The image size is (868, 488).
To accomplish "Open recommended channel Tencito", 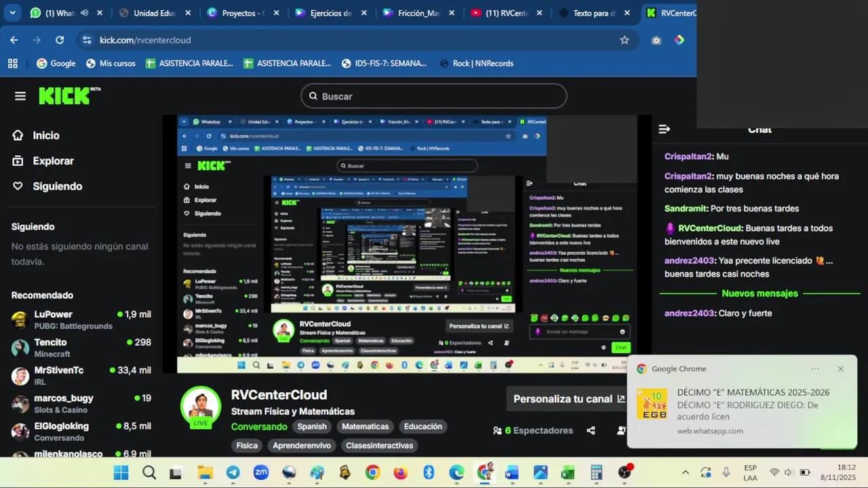I will click(81, 348).
